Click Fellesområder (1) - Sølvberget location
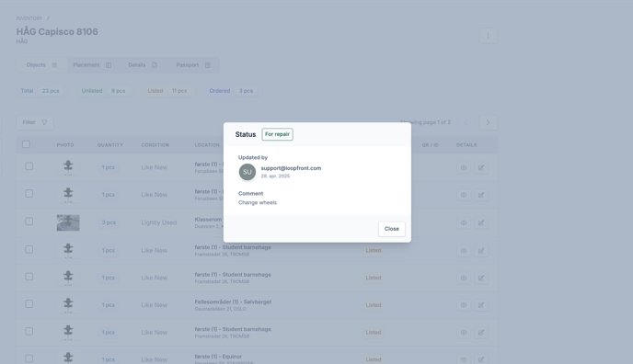Image resolution: width=633 pixels, height=364 pixels. pos(233,301)
